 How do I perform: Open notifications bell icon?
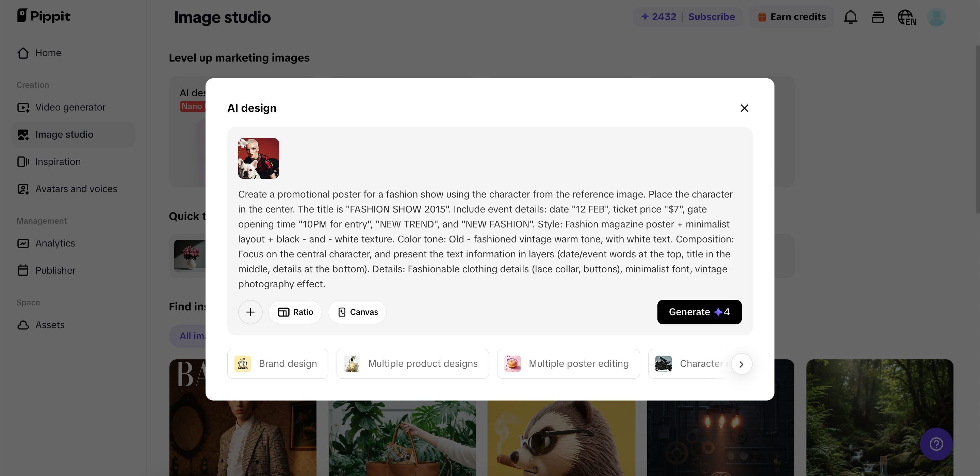[x=850, y=17]
